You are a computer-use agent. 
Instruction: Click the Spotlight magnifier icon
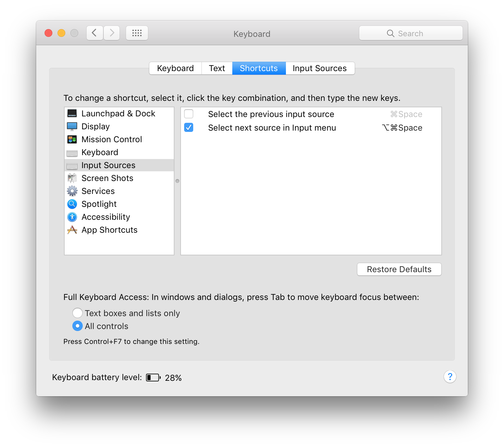72,204
